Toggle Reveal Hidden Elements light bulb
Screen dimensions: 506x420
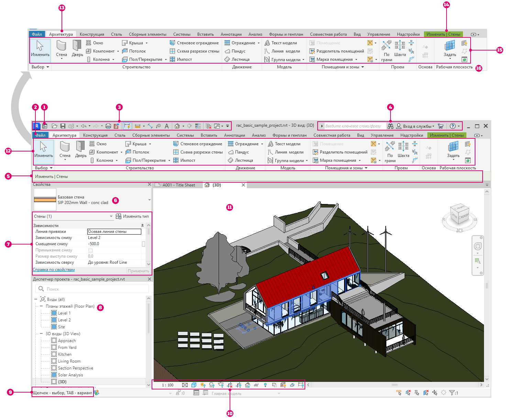tap(265, 385)
